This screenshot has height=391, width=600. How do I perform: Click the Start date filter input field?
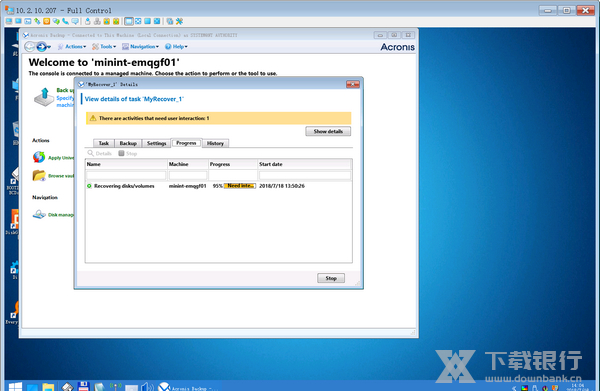[x=305, y=175]
